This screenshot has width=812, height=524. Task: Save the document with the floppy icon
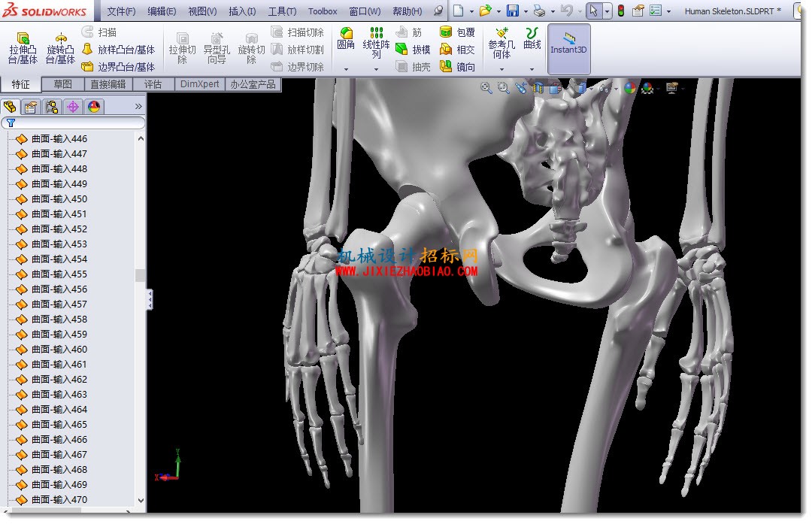pyautogui.click(x=513, y=11)
